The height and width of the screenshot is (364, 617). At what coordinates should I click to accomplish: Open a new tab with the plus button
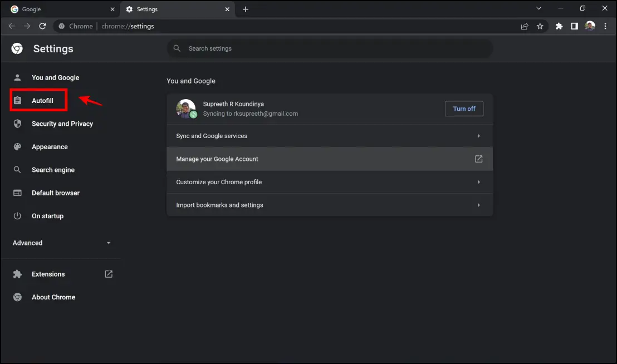click(246, 9)
